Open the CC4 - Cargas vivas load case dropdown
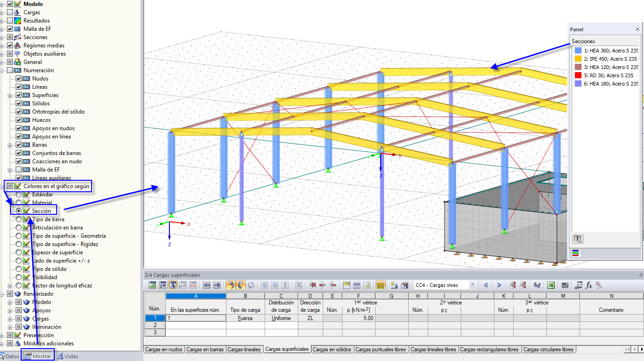This screenshot has height=361, width=644. click(x=472, y=285)
